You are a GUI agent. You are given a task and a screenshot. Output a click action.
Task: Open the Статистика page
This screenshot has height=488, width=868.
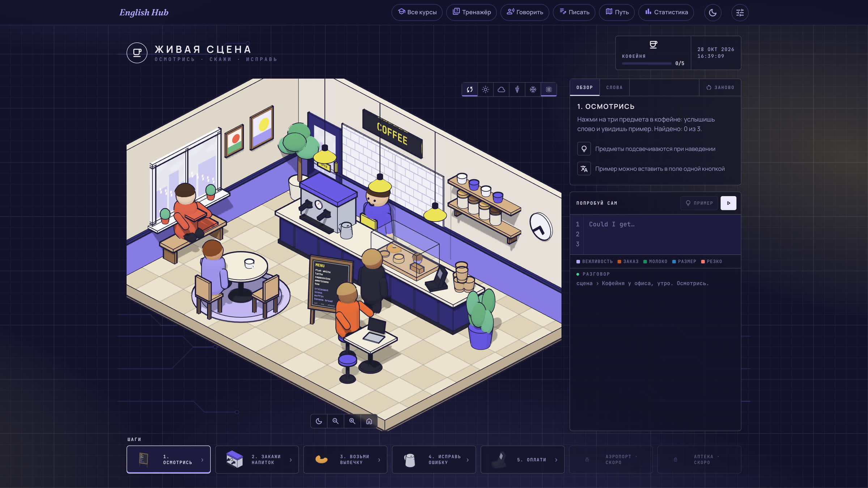click(x=666, y=12)
